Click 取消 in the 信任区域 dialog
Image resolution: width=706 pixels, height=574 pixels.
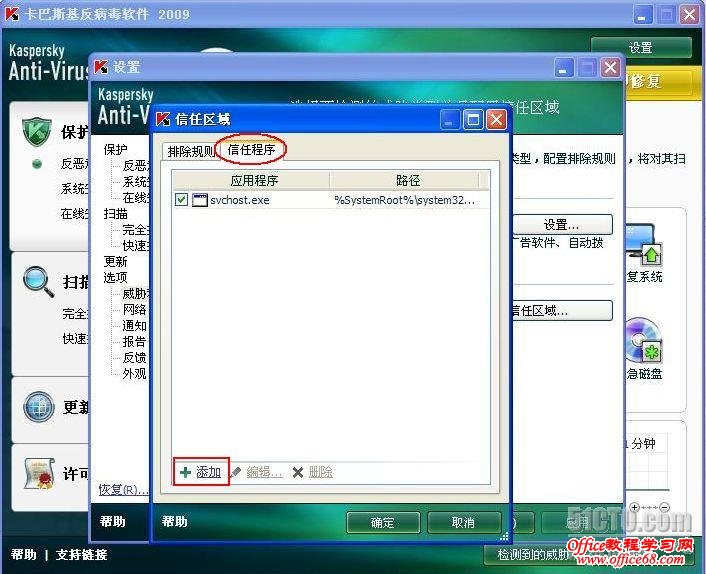(463, 522)
